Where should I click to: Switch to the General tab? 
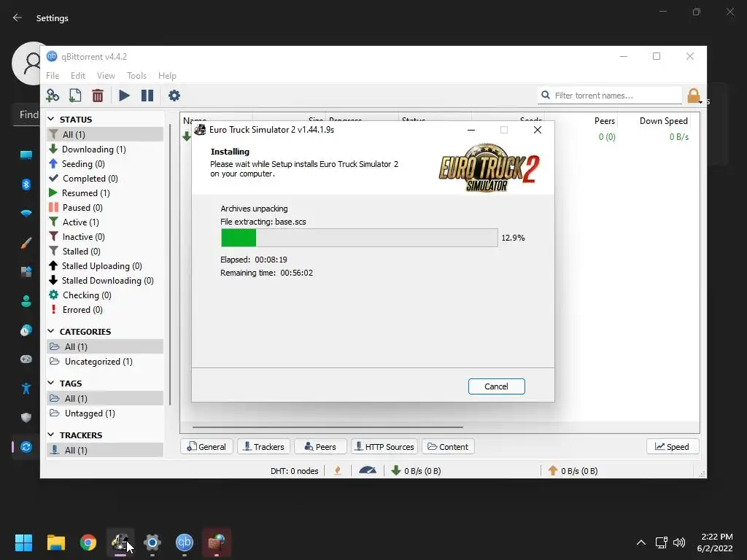pyautogui.click(x=206, y=447)
